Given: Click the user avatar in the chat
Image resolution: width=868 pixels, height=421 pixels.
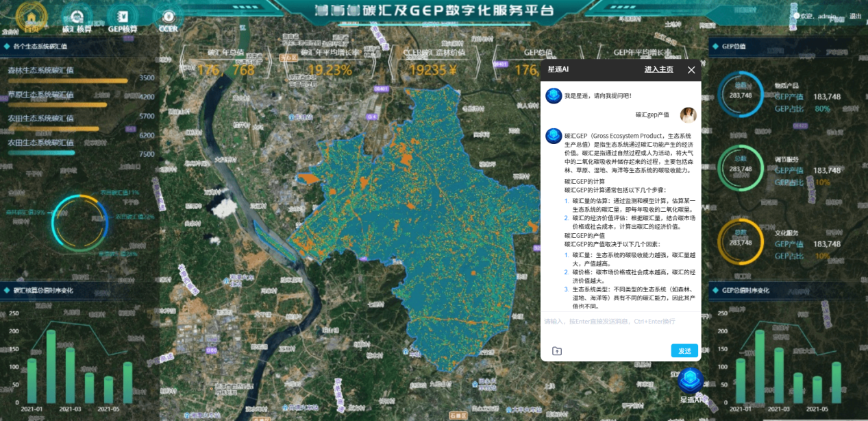Looking at the screenshot, I should click(688, 115).
